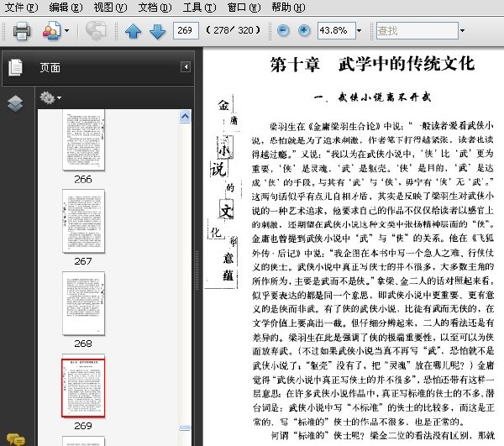Select page 266 thumbnail
The height and width of the screenshot is (446, 504).
pyautogui.click(x=83, y=140)
